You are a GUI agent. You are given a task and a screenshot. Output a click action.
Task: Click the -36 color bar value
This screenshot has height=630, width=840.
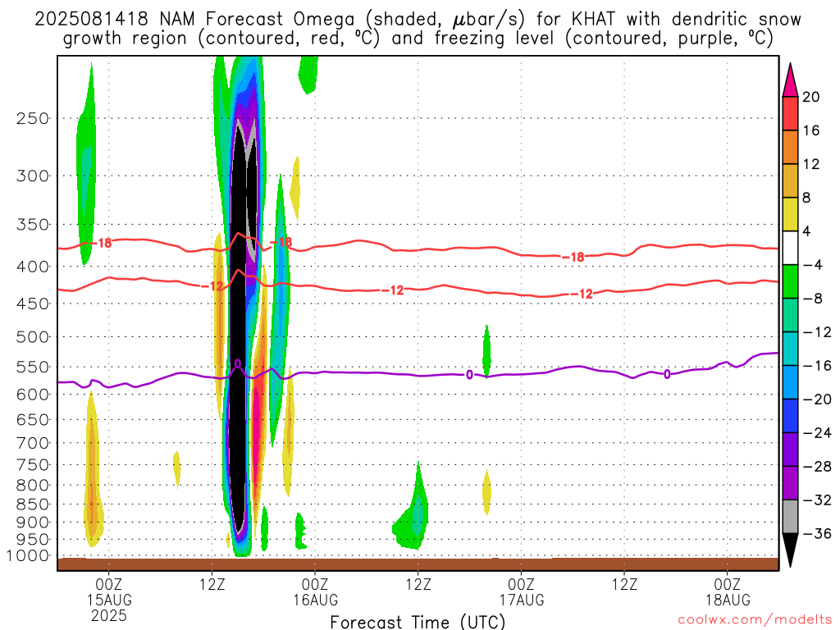817,533
